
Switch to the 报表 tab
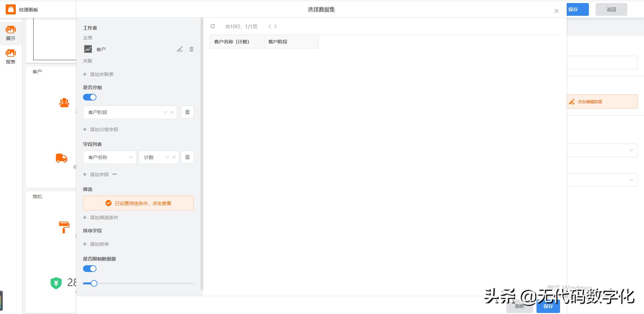click(x=11, y=56)
